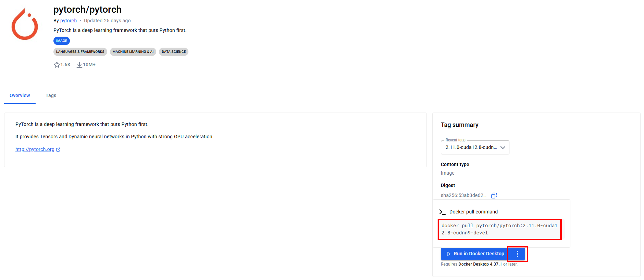Viewport: 644px width, 280px height.
Task: Click the IMAGE badge
Action: pyautogui.click(x=62, y=41)
